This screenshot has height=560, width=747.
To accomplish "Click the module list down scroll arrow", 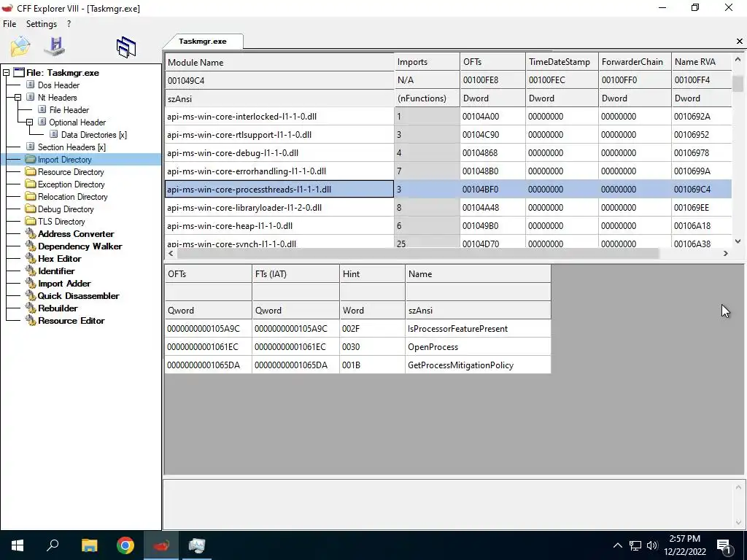I will tap(738, 241).
